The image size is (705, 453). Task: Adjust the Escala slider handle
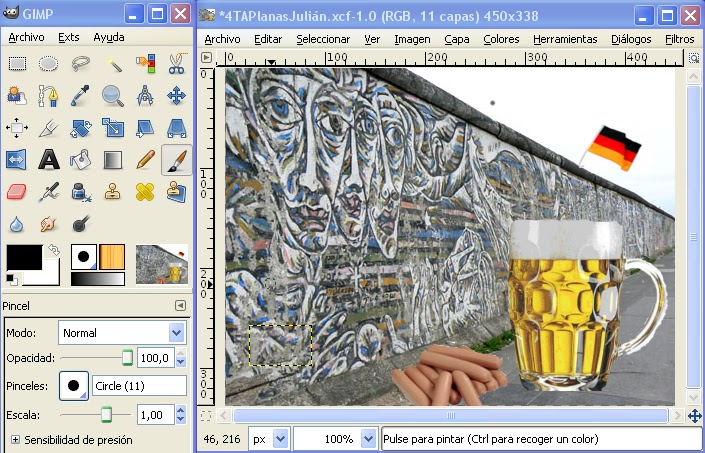click(x=107, y=414)
